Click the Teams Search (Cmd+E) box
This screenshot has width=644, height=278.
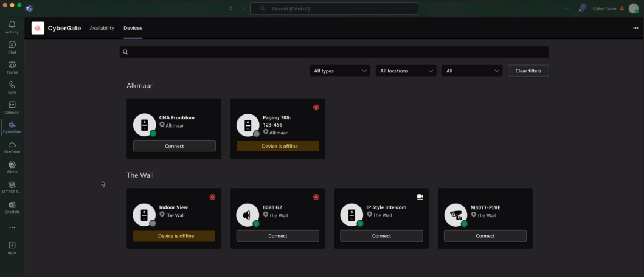[334, 9]
